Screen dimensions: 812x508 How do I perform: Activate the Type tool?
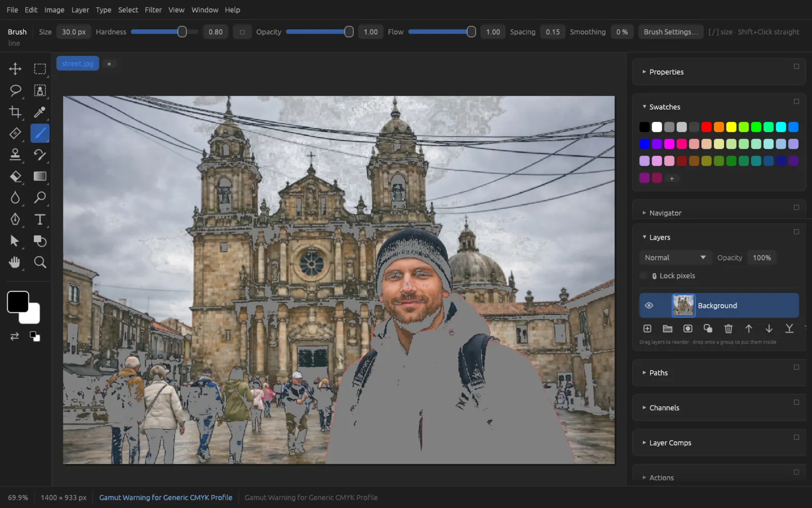(40, 219)
